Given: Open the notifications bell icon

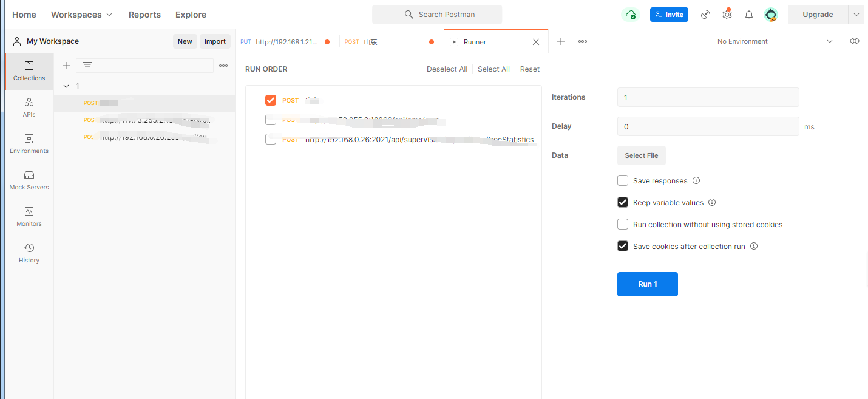Looking at the screenshot, I should tap(749, 15).
